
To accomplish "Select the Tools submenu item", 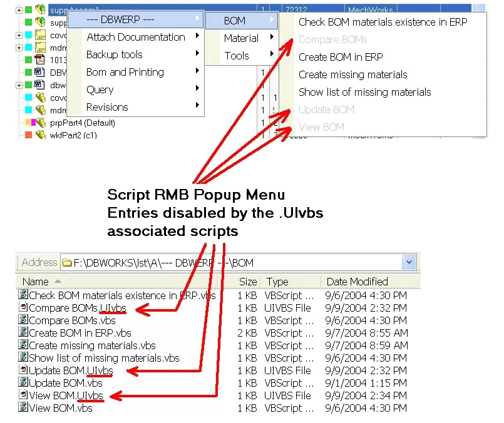I will click(242, 56).
